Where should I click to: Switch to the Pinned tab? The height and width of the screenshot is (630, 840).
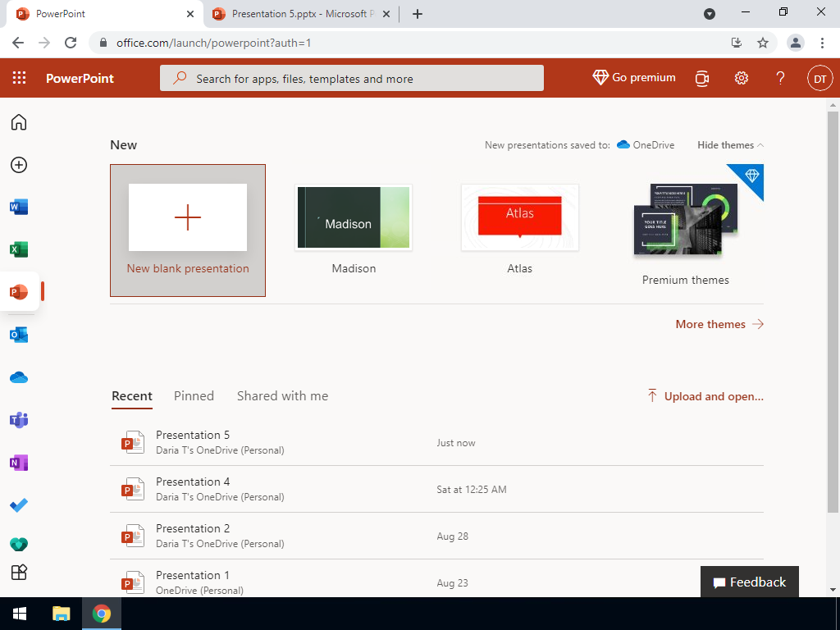tap(194, 396)
